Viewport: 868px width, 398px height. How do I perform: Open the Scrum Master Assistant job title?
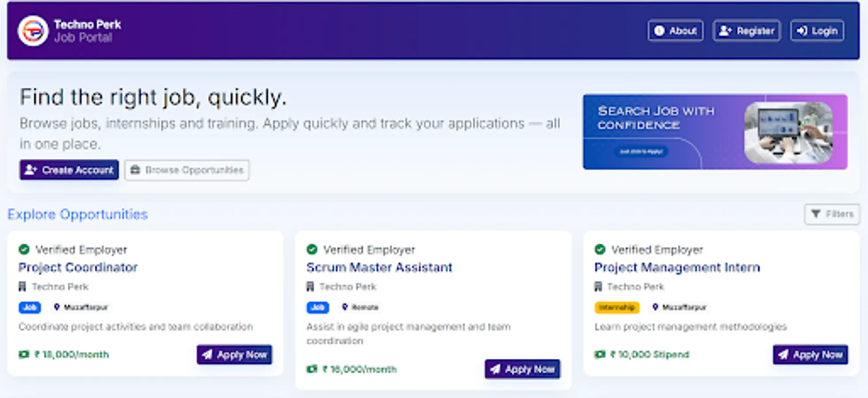click(x=379, y=268)
